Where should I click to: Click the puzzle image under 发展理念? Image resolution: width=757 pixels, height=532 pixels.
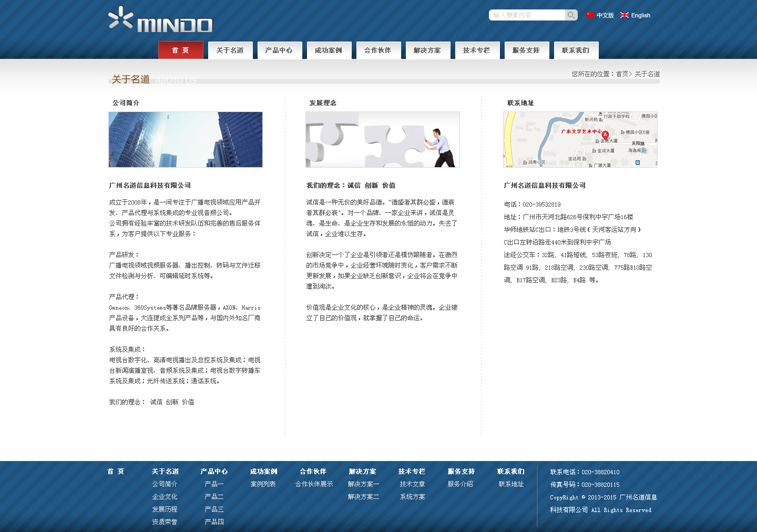[383, 139]
